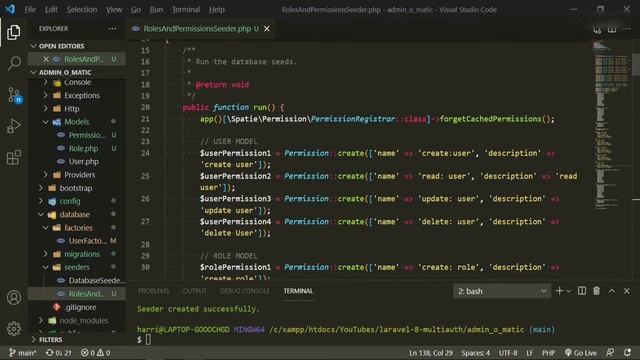The width and height of the screenshot is (640, 360).
Task: Open the terminal selector '2: bash'
Action: point(502,291)
